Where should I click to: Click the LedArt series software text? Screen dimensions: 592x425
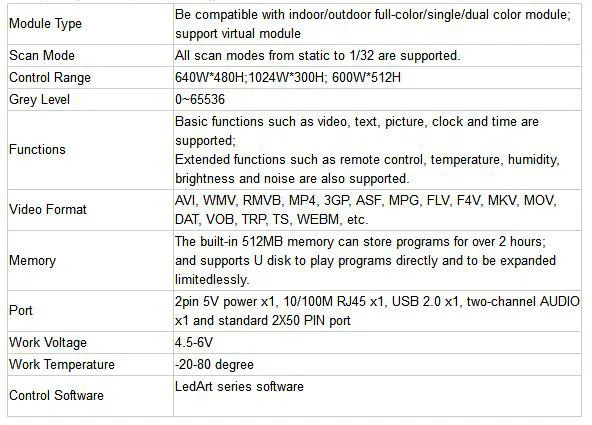pos(239,387)
